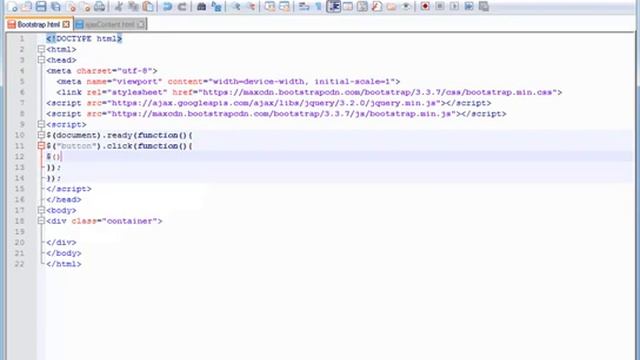Collapse the <script> block on line 9
Screen dimensions: 640x360
(x=41, y=124)
